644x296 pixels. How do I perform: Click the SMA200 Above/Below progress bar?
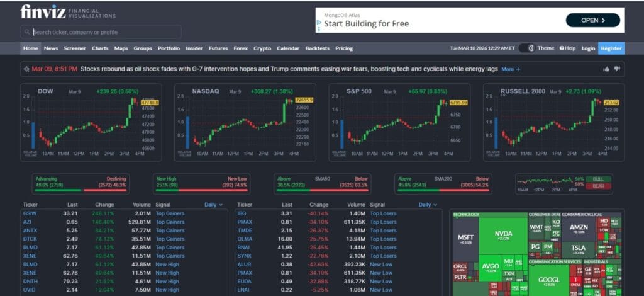(443, 190)
